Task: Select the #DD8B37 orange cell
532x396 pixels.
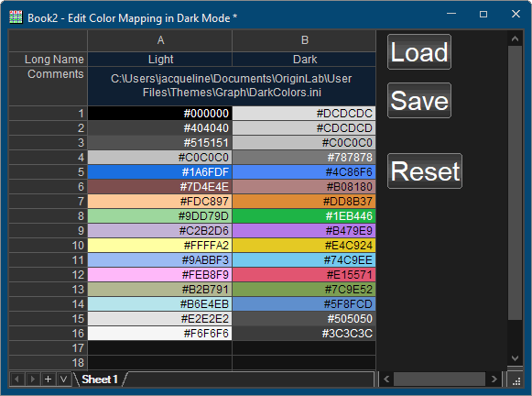Action: 304,201
